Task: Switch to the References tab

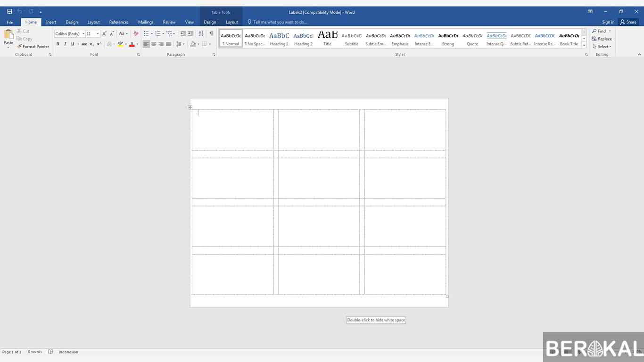Action: [119, 22]
